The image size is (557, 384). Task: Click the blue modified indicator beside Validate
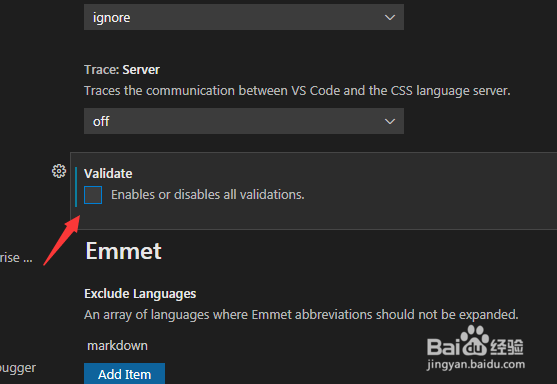click(x=76, y=187)
